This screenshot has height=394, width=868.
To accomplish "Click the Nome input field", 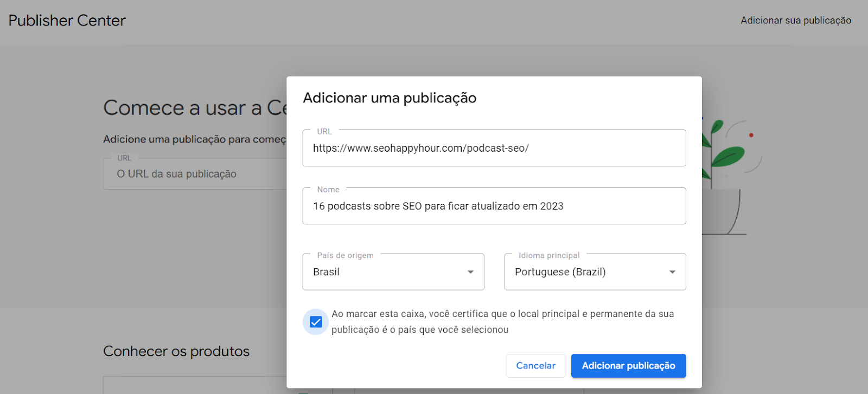I will click(x=494, y=206).
